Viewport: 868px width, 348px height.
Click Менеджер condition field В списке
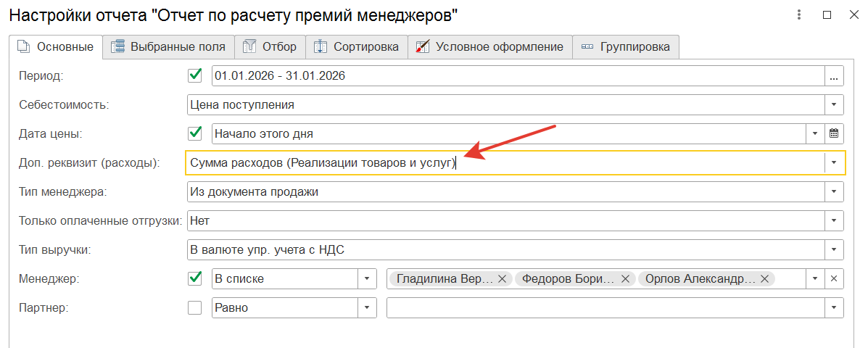click(286, 279)
